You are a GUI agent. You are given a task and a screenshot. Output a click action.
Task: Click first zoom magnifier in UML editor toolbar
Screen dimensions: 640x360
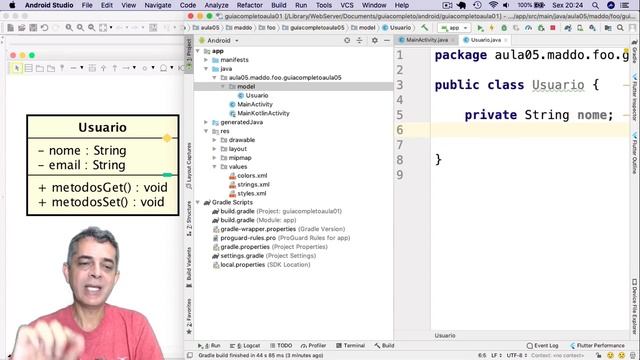tap(69, 28)
